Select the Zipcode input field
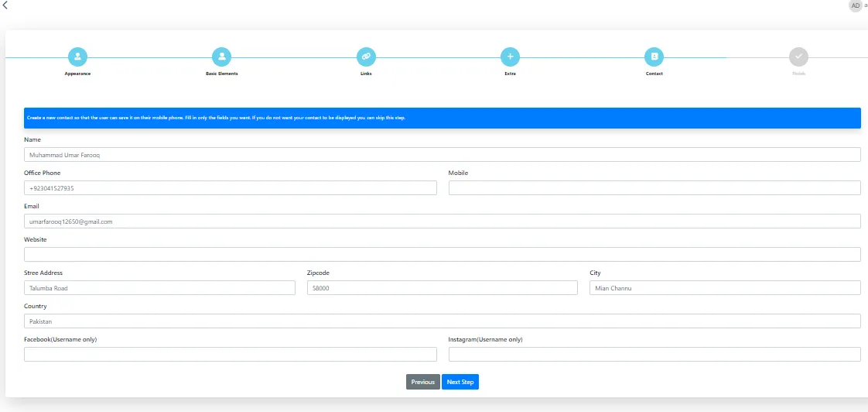Screen dimensions: 868x412 [x=442, y=288]
